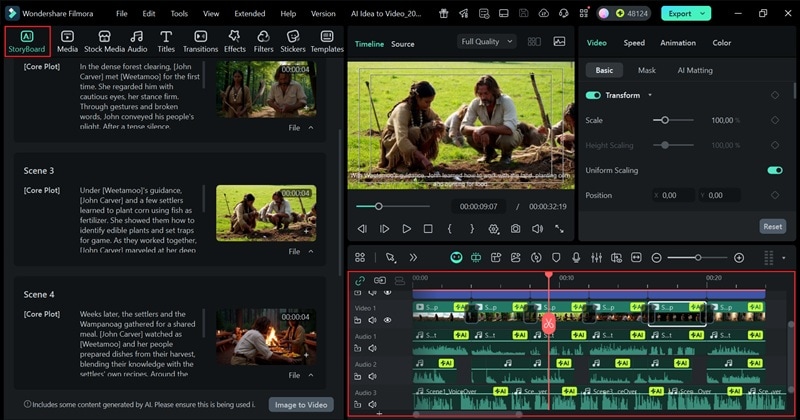Enter fullscreen preview

pyautogui.click(x=560, y=229)
